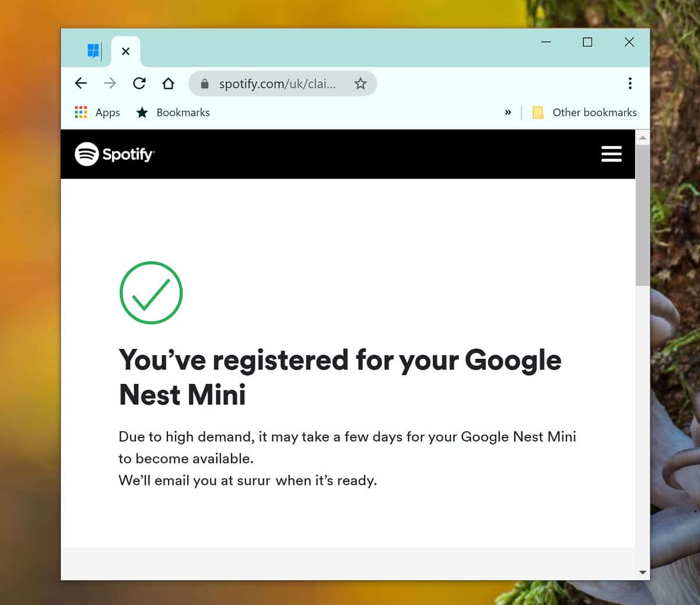Click the address bar URL text

(x=278, y=83)
